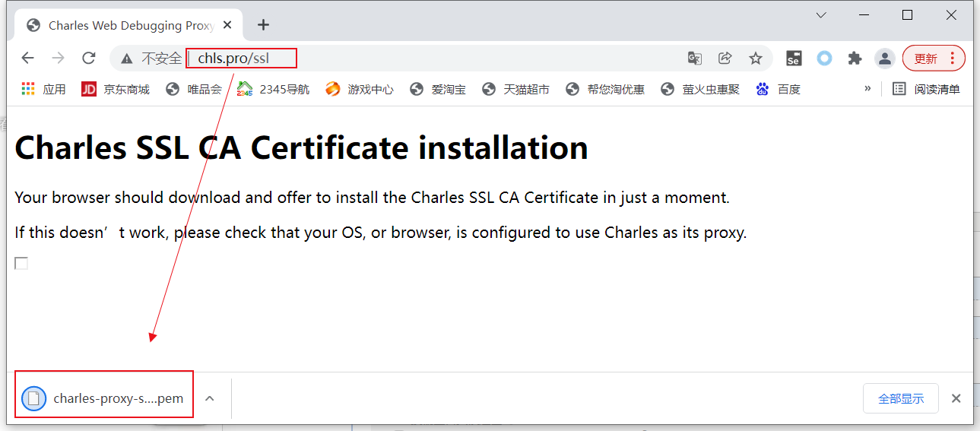Image resolution: width=980 pixels, height=431 pixels.
Task: Open the 应用 apps shortcut
Action: pos(43,89)
